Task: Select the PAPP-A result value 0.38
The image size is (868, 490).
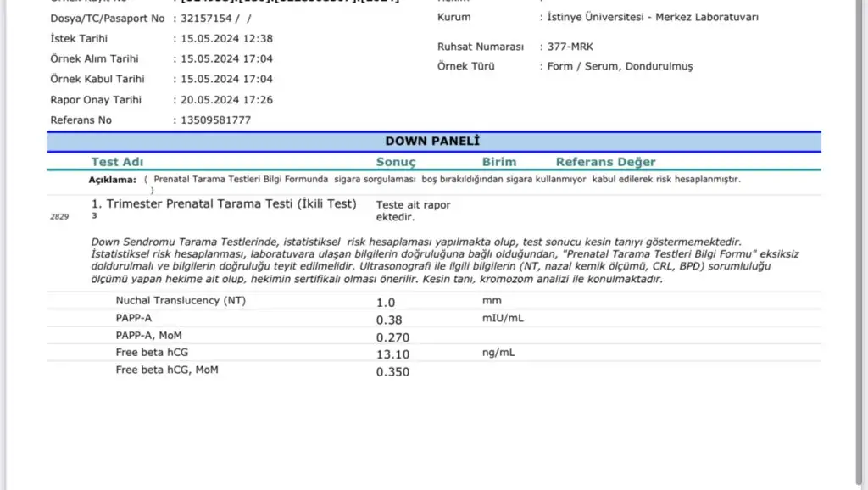Action: pyautogui.click(x=389, y=320)
